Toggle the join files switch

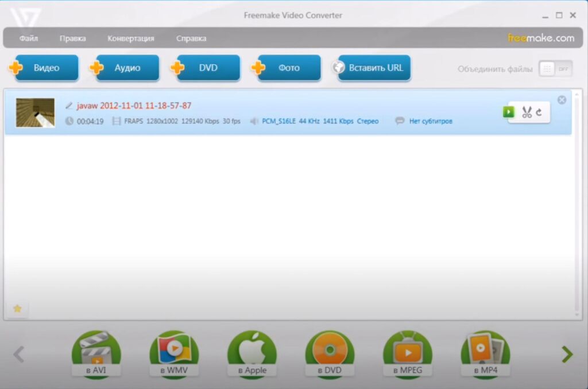555,69
